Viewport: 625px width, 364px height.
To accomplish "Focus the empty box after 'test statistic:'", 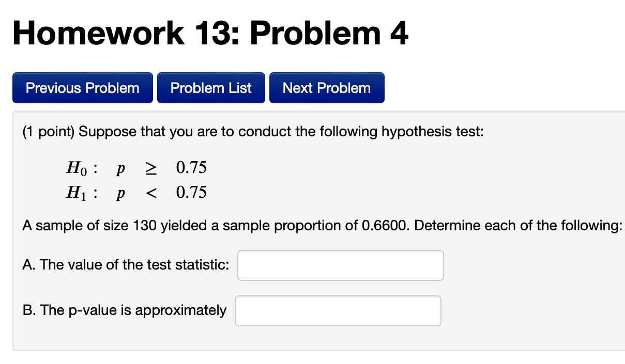I will click(340, 265).
